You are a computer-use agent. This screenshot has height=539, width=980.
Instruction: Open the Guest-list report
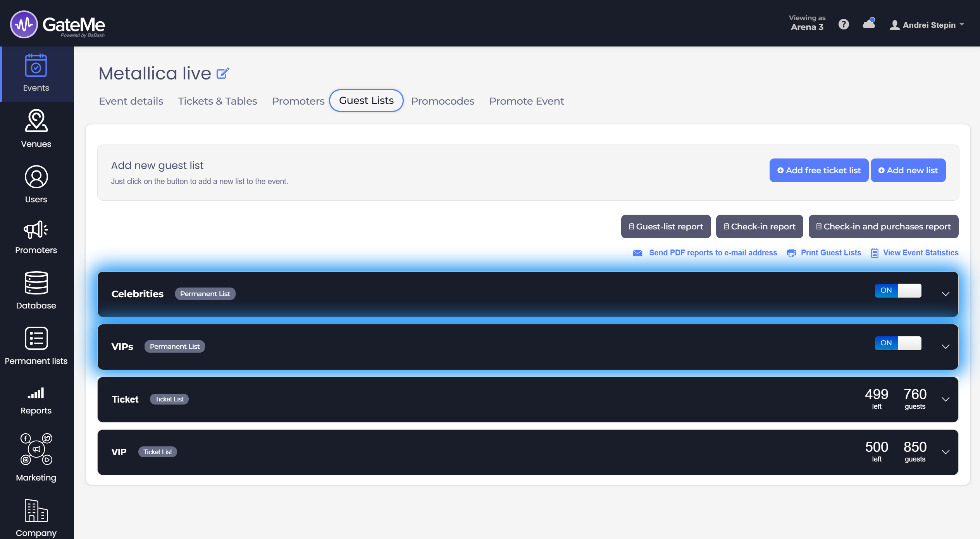coord(666,226)
